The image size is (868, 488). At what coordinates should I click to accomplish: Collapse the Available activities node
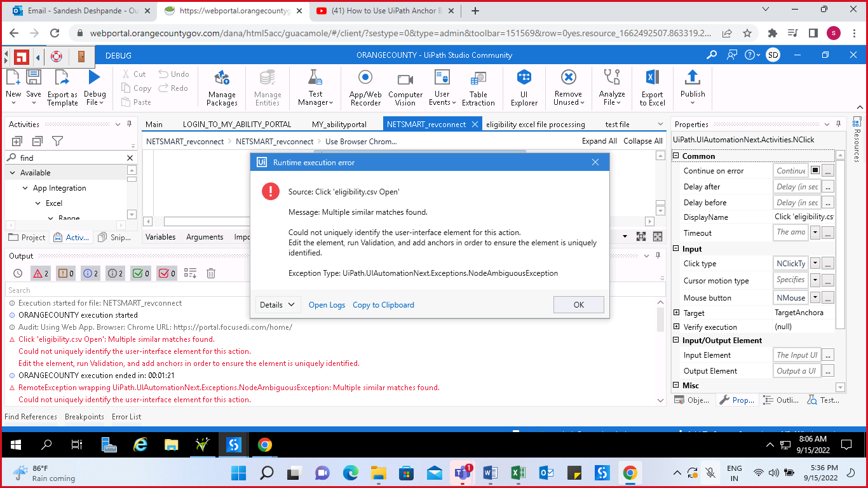coord(12,173)
